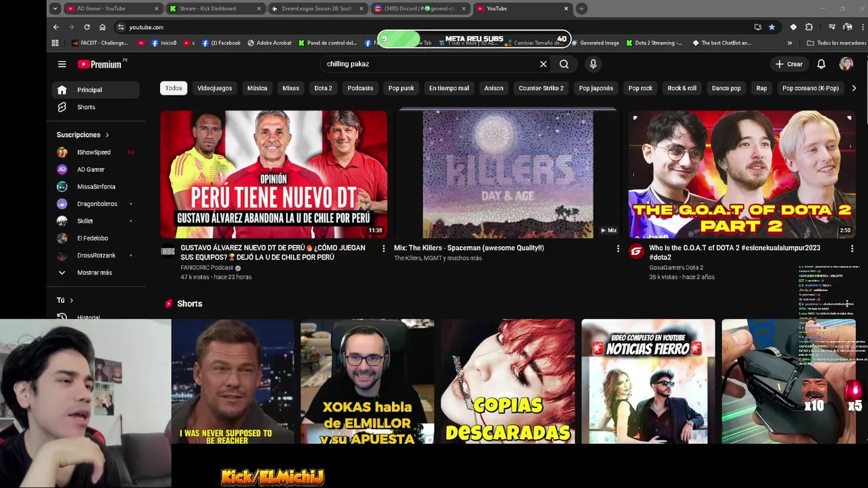Screen dimensions: 868x488
Task: Click GosuGamers channel avatar icon
Action: pos(636,251)
